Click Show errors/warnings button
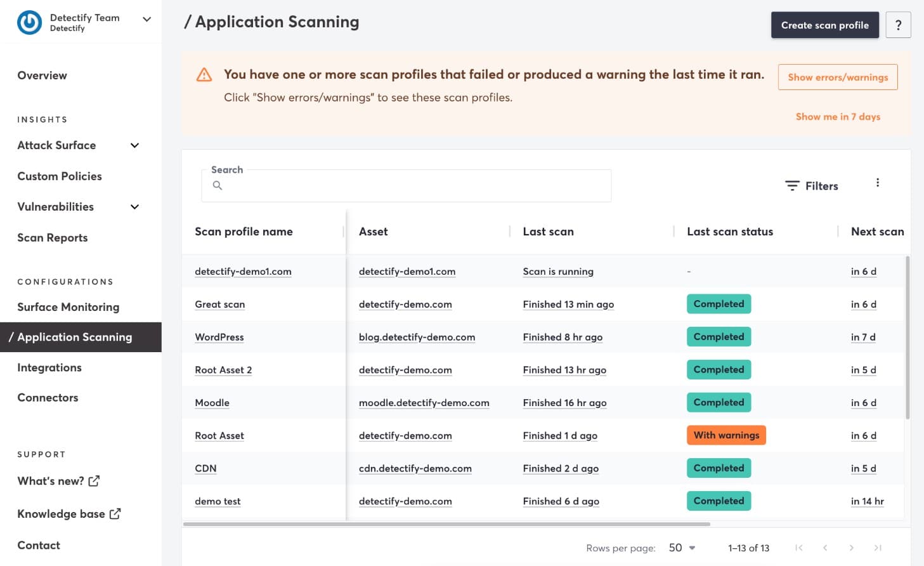Screen dimensions: 924x566 [x=838, y=77]
